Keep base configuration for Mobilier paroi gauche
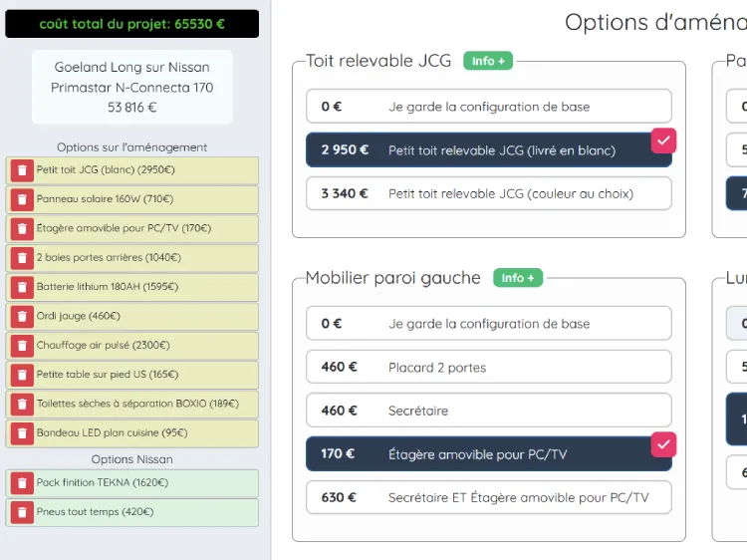Image resolution: width=747 pixels, height=560 pixels. 488,324
